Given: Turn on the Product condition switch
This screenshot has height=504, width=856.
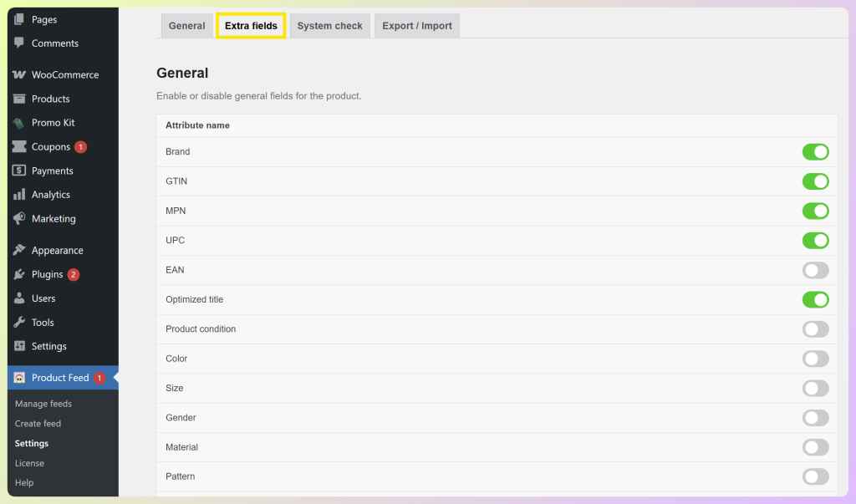Looking at the screenshot, I should click(x=815, y=328).
